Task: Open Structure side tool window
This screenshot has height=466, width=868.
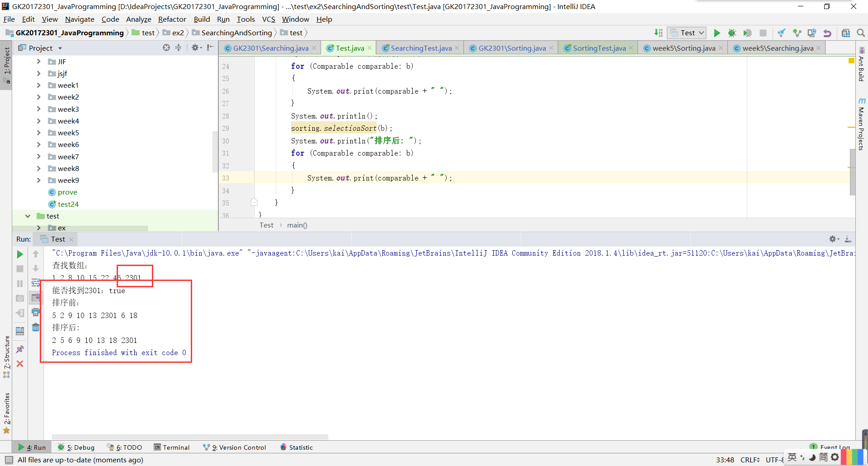Action: point(6,357)
